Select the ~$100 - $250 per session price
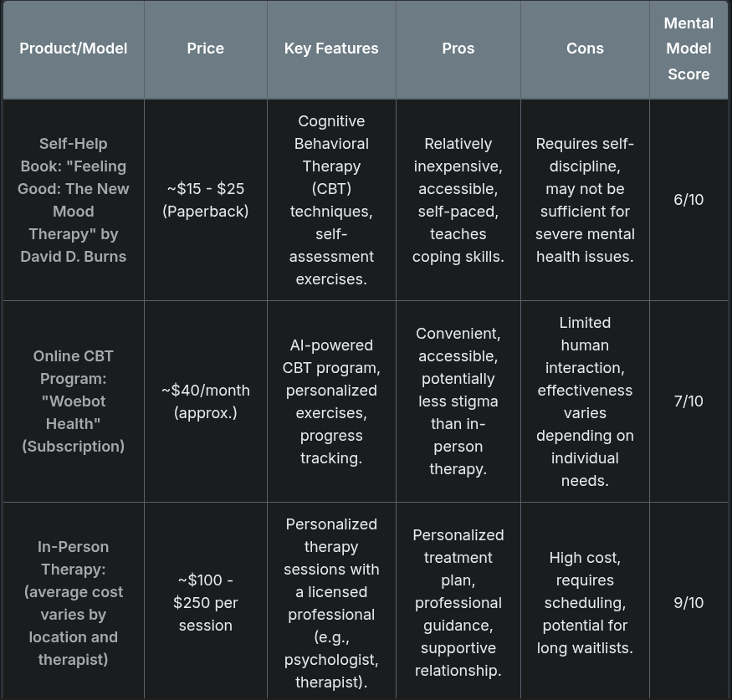 pos(205,603)
